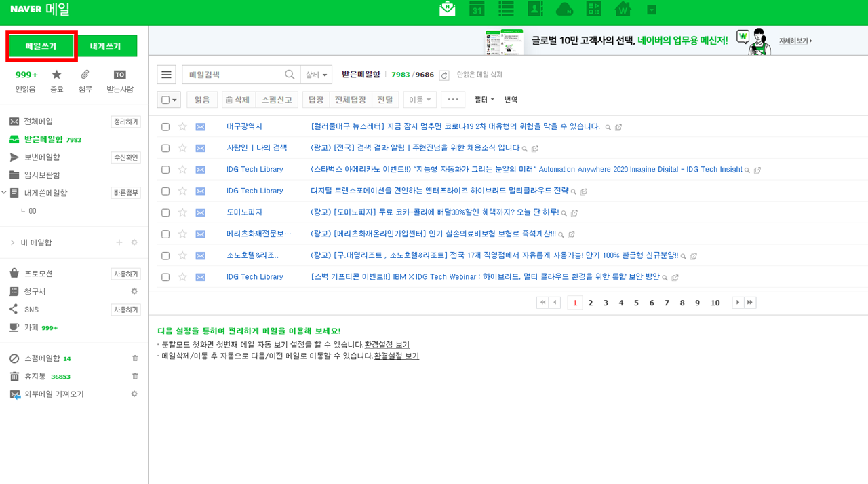This screenshot has height=484, width=868.
Task: Open the 프로모션 folder
Action: (39, 274)
